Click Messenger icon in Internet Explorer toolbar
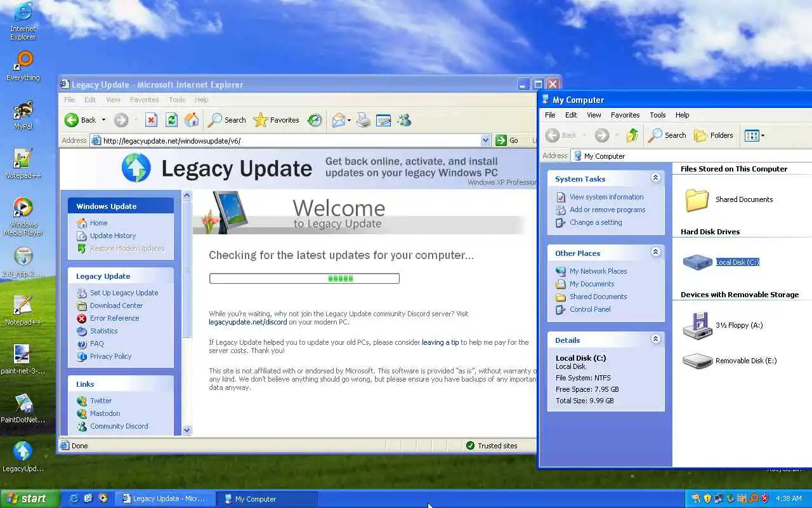Screen dimensions: 812x508 404,120
